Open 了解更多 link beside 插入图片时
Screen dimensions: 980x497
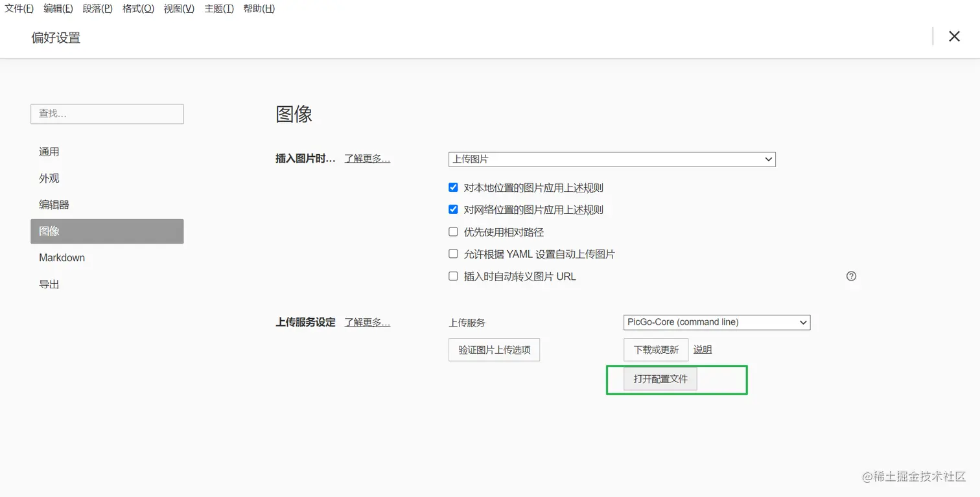click(x=367, y=159)
